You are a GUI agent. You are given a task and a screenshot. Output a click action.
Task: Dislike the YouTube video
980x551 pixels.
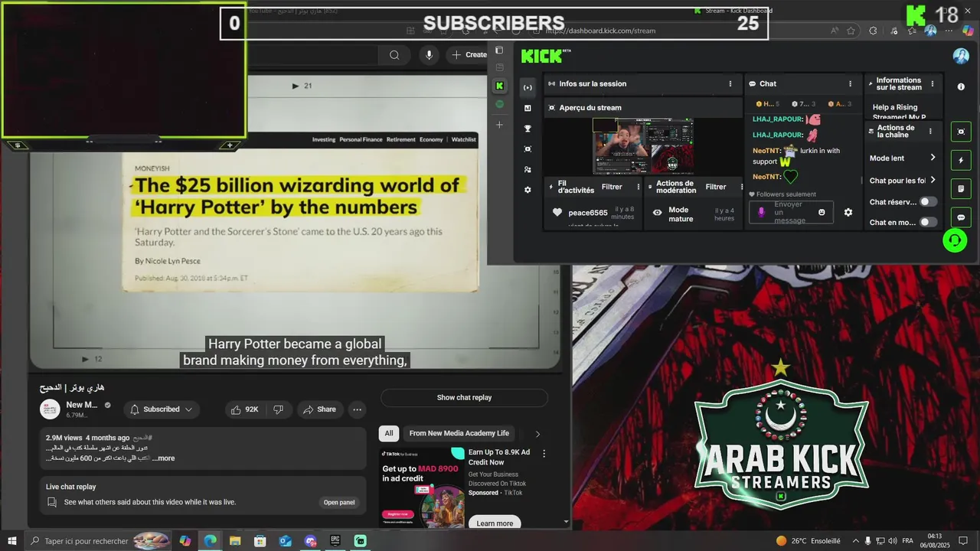click(x=279, y=409)
